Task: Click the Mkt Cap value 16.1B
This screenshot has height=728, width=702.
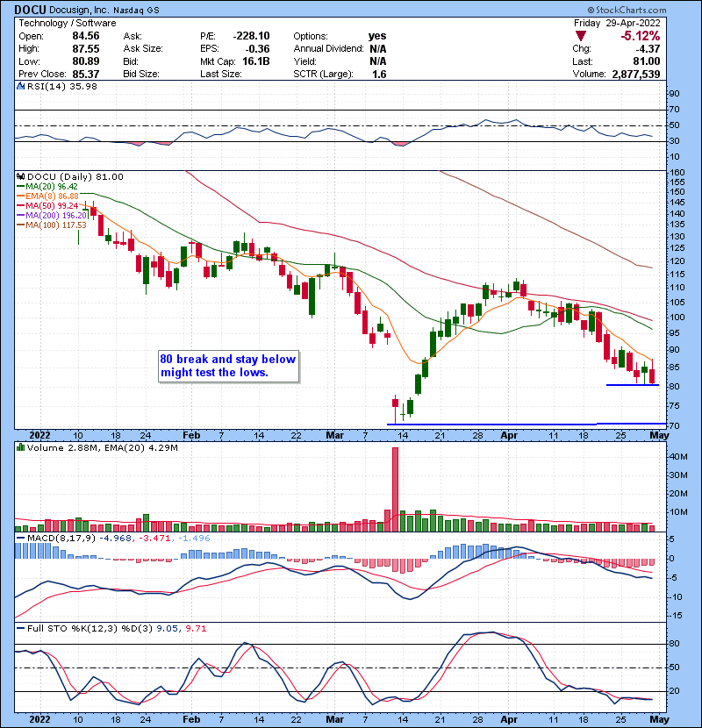Action: click(x=256, y=61)
